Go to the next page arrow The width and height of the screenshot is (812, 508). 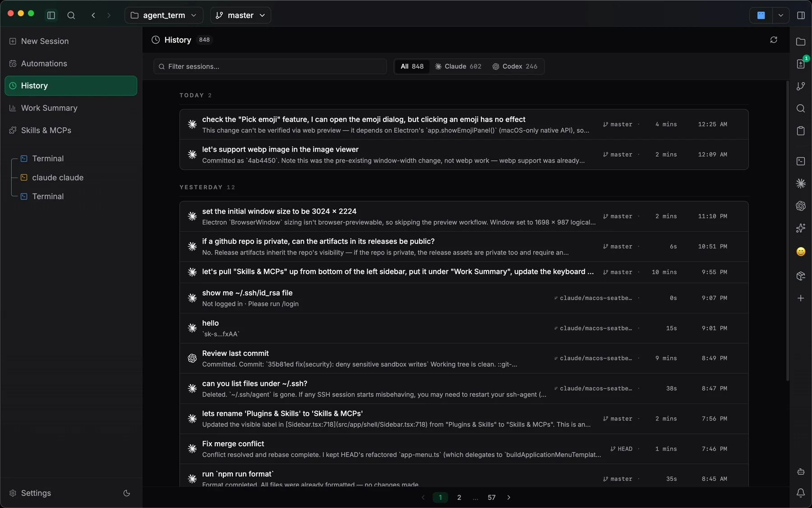point(509,498)
